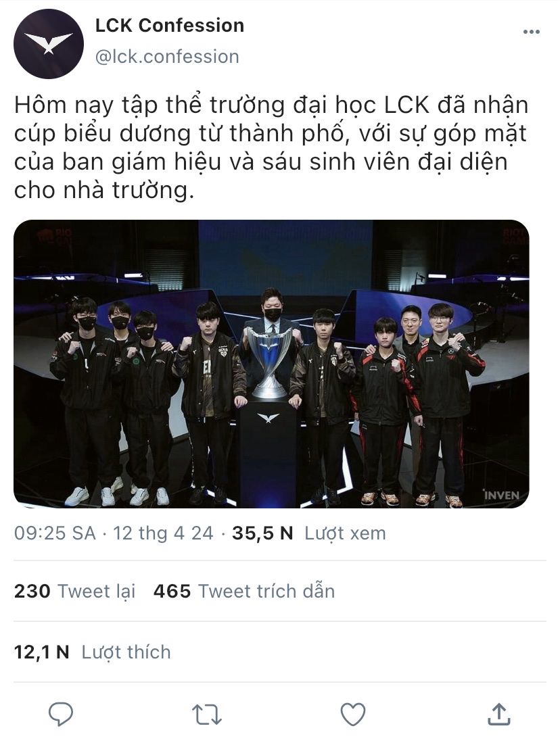Click the Tweet lại label text
The image size is (560, 745).
[x=97, y=591]
